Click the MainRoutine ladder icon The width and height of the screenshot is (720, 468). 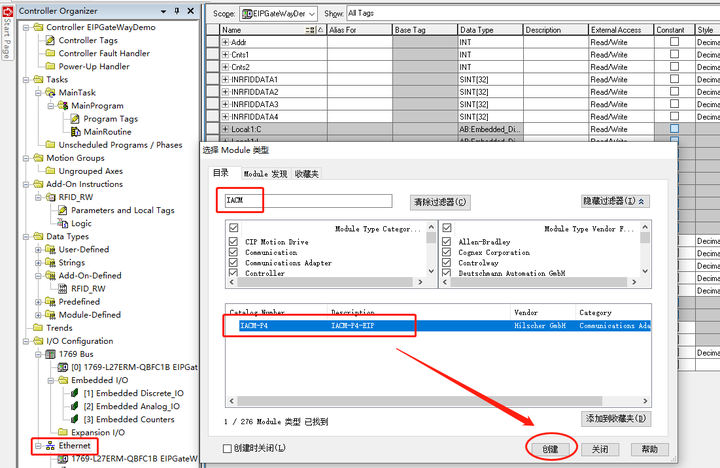[76, 132]
